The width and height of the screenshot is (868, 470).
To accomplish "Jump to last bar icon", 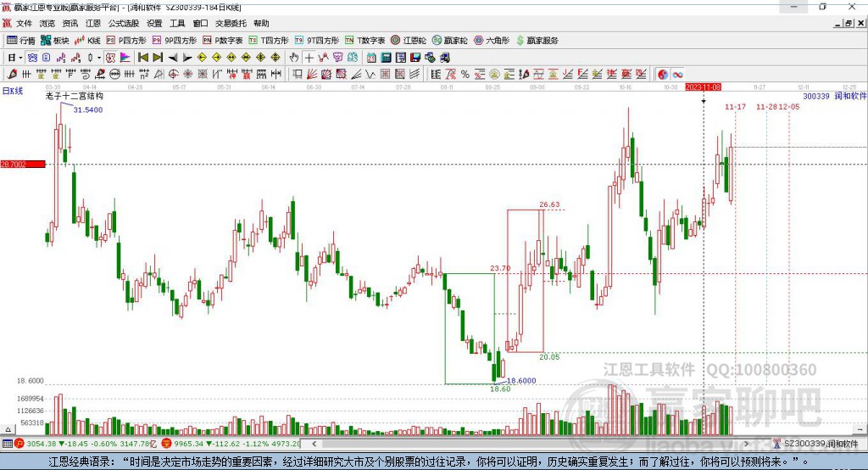I will pyautogui.click(x=158, y=58).
